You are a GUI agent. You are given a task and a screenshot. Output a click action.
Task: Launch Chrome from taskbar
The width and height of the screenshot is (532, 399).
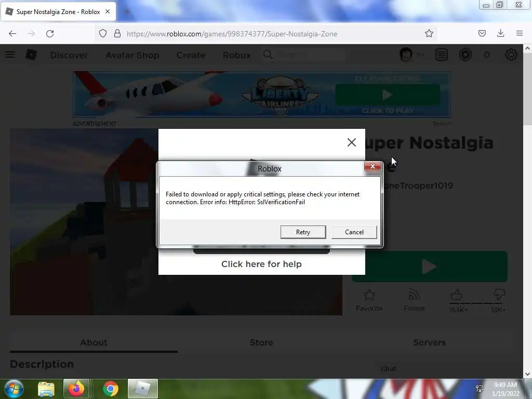(111, 389)
